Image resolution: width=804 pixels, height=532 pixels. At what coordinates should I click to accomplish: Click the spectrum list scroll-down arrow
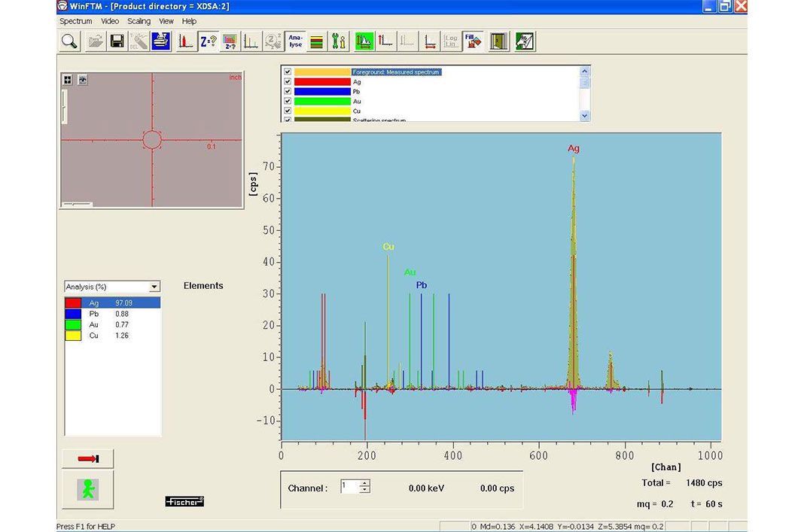585,114
